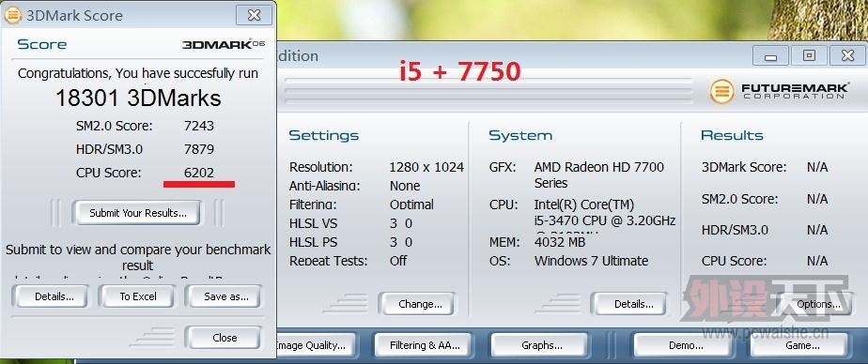This screenshot has width=868, height=364.
Task: Click Results CPU Score N/A value
Action: point(817,261)
